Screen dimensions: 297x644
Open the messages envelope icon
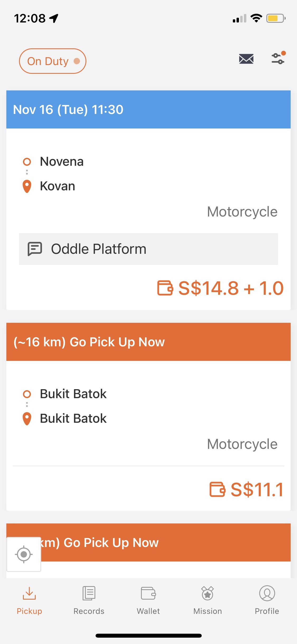coord(246,59)
